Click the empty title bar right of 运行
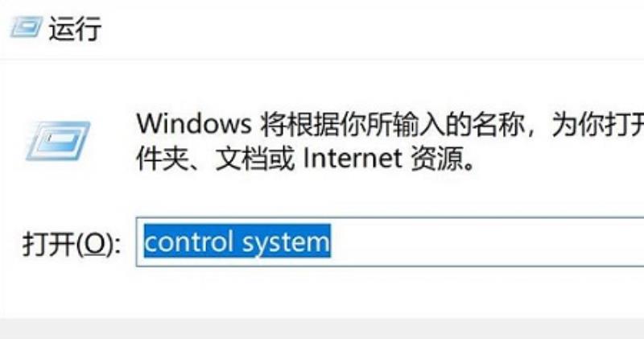Screen dimensions: 644x339 [369, 29]
